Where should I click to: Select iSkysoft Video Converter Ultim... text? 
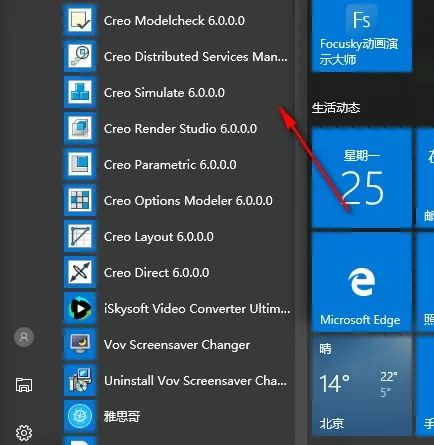(x=197, y=309)
